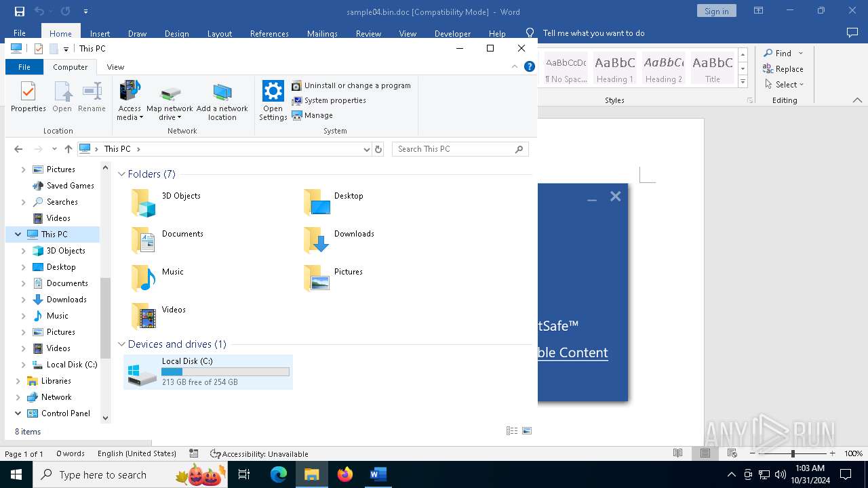Viewport: 868px width, 488px height.
Task: Click Replace in Word Editing group
Action: 783,68
